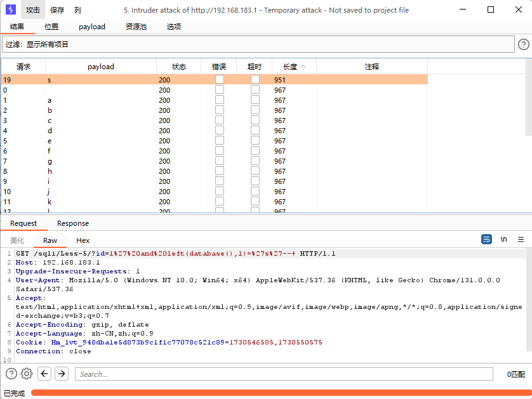532x399 pixels.
Task: Select the Hex view tab
Action: tap(83, 240)
